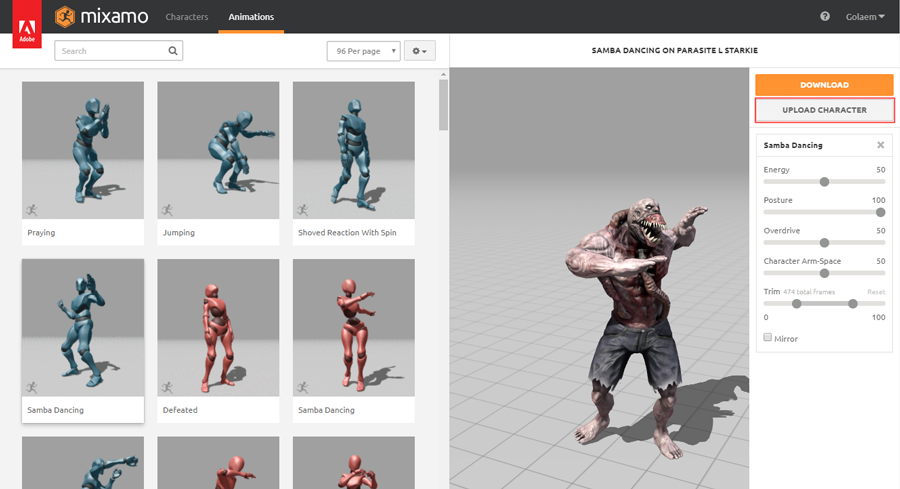The width and height of the screenshot is (900, 489).
Task: Switch to the Characters tab
Action: (x=187, y=17)
